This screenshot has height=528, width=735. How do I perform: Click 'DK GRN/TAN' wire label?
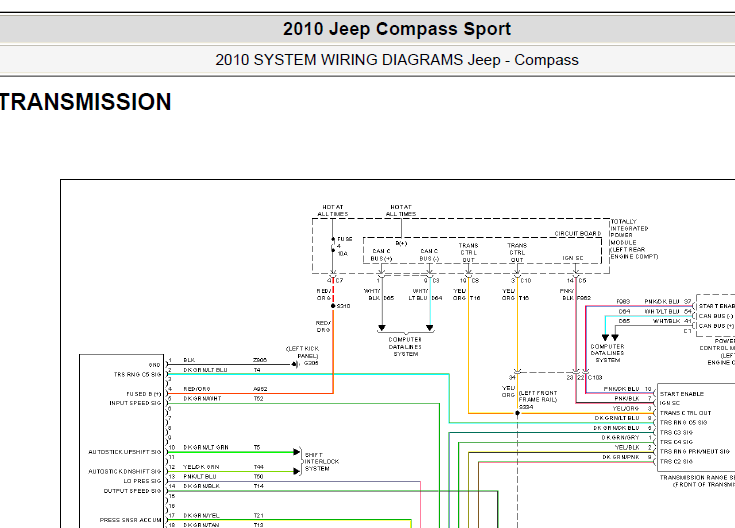[202, 525]
